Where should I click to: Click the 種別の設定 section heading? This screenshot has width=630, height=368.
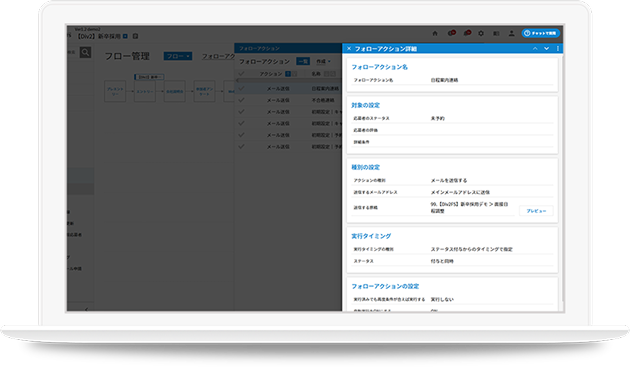(x=365, y=167)
